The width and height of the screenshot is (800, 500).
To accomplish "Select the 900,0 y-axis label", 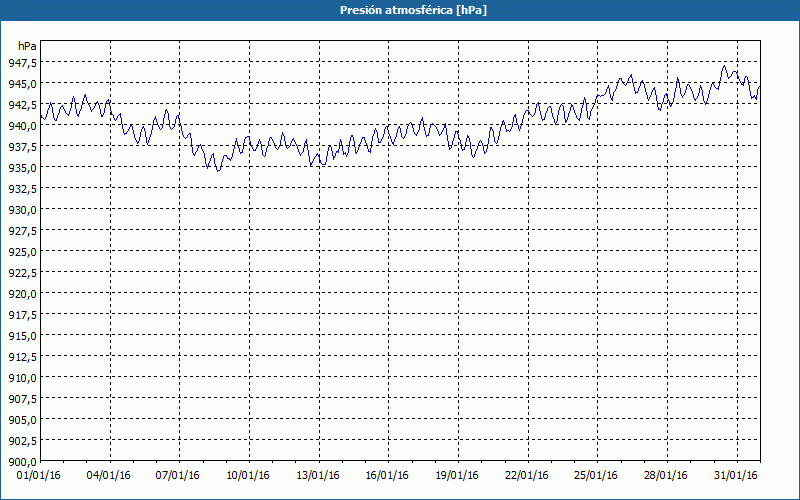I will coord(22,462).
